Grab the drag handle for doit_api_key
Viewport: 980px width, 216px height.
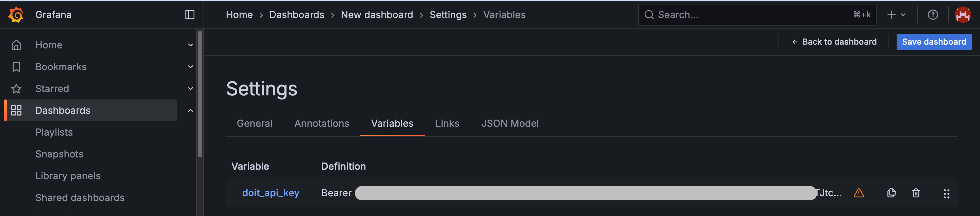(947, 193)
